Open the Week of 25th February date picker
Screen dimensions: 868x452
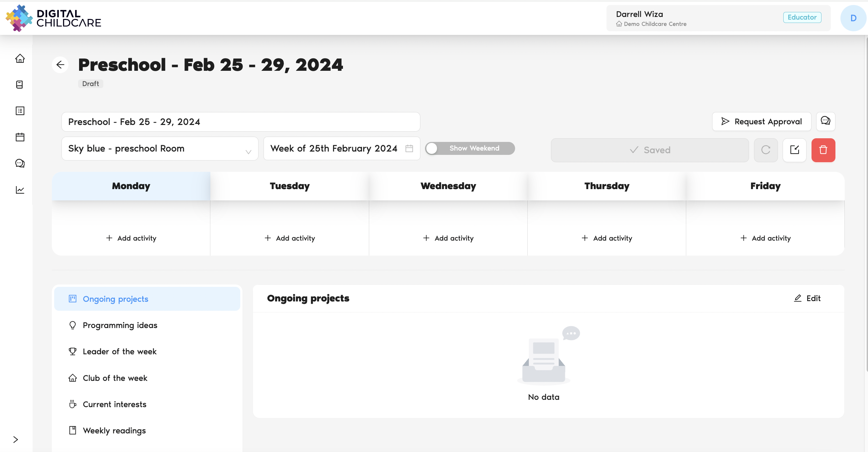tap(341, 148)
